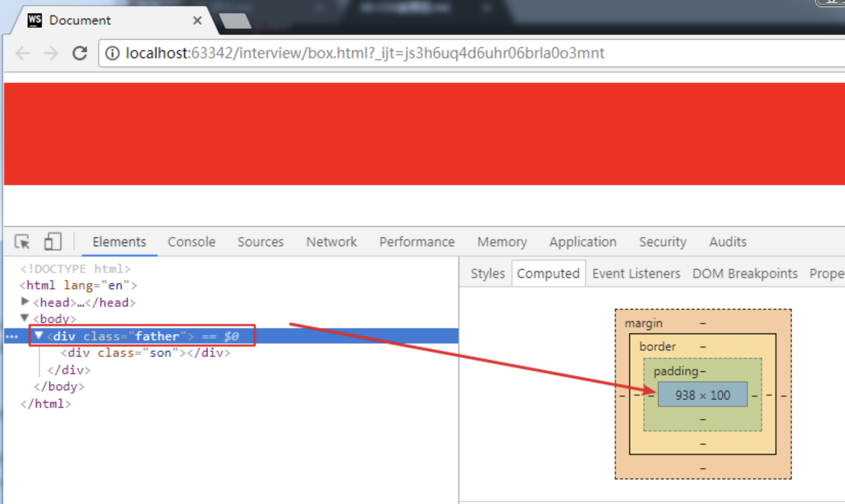This screenshot has width=845, height=504.
Task: Switch to the Styles pane
Action: tap(487, 273)
